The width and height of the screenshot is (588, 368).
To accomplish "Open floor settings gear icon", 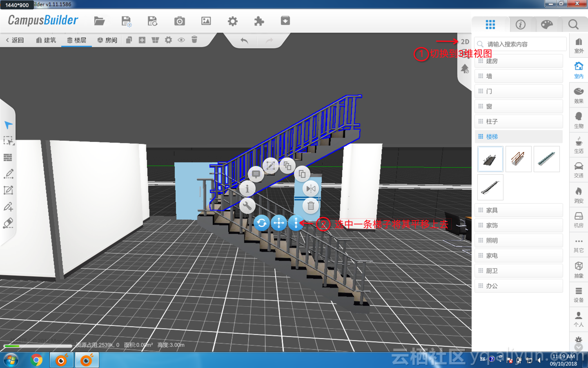I will click(168, 40).
